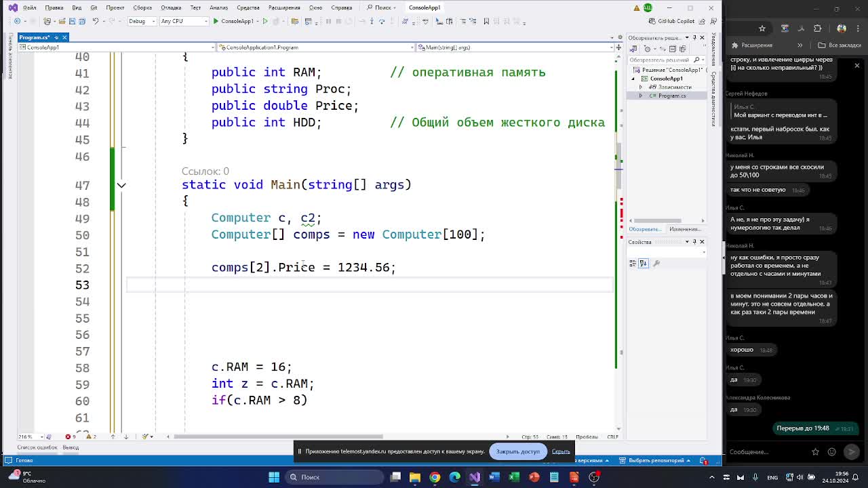
Task: Open the Отладка menu
Action: pyautogui.click(x=170, y=7)
